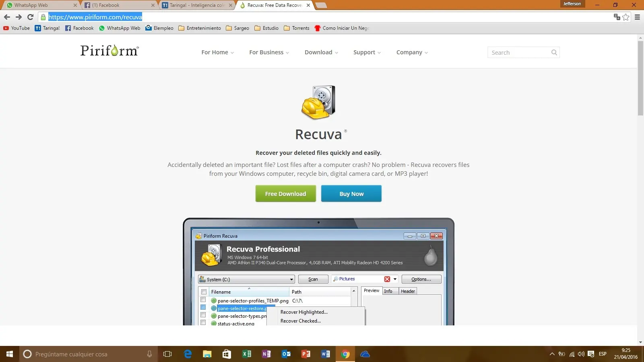The width and height of the screenshot is (644, 362).
Task: Open the Como Iniciar Un Negocio bookmark
Action: [342, 28]
